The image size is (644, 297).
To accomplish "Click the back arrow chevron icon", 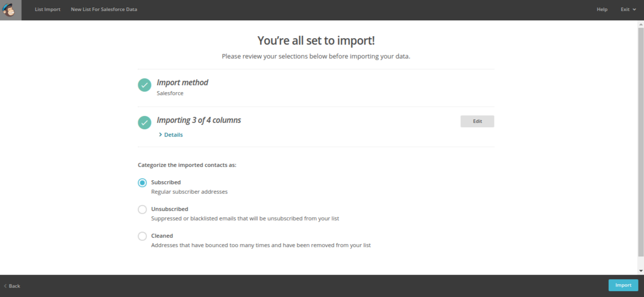I will (x=5, y=286).
